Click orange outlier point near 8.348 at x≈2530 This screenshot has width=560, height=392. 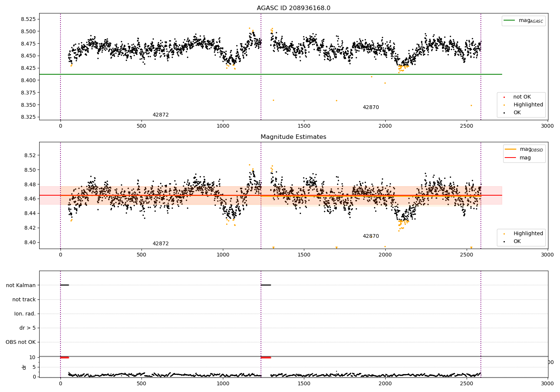pyautogui.click(x=471, y=105)
